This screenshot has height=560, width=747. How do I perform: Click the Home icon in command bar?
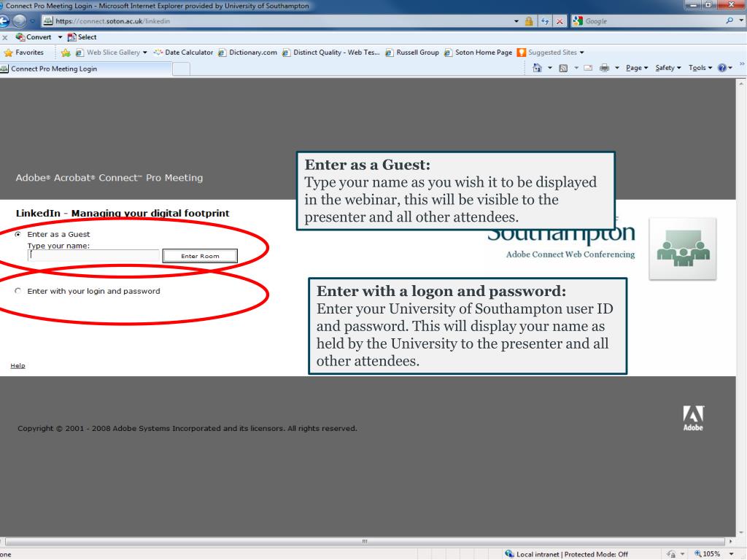pos(537,68)
